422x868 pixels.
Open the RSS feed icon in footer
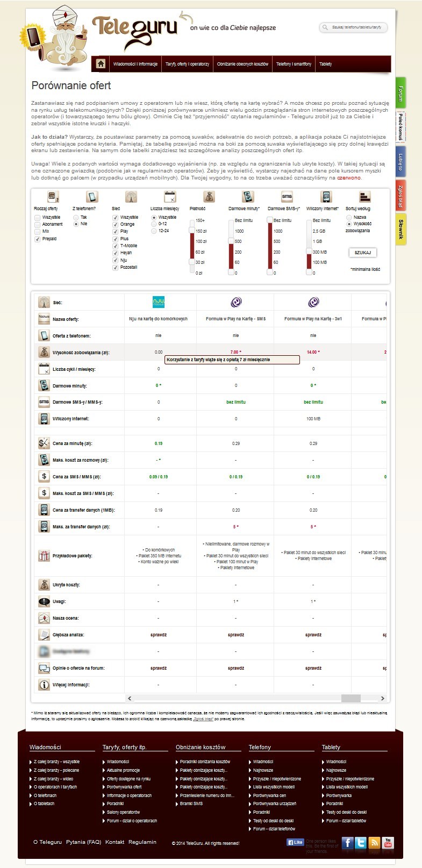374,843
